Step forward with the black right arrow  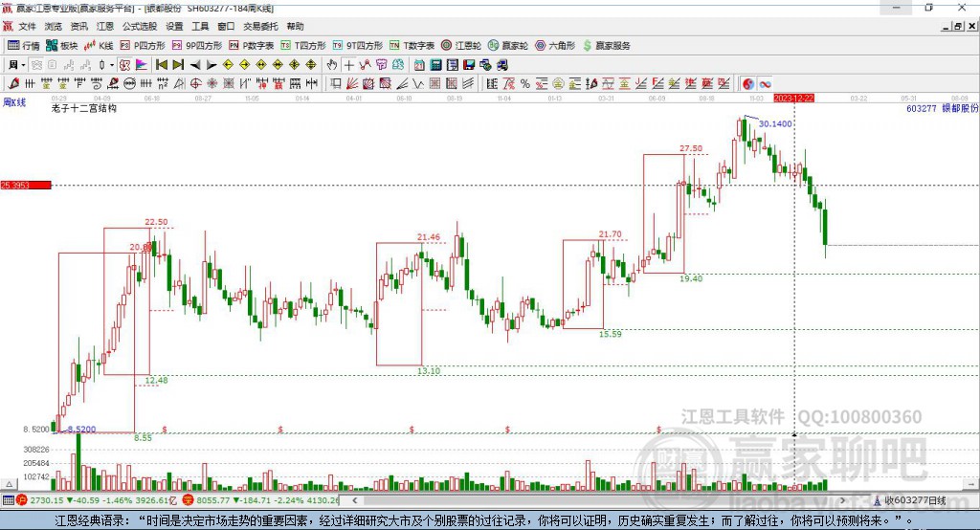[212, 65]
